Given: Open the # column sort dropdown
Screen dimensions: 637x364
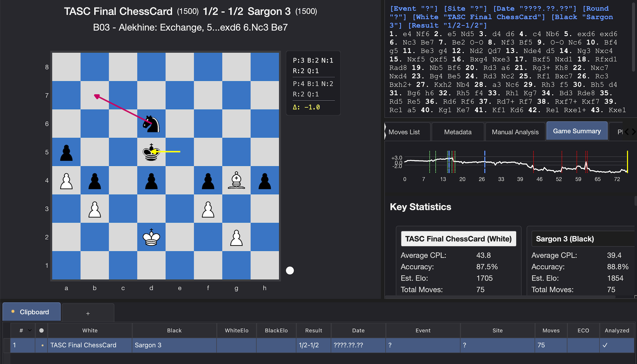Looking at the screenshot, I should pos(30,330).
